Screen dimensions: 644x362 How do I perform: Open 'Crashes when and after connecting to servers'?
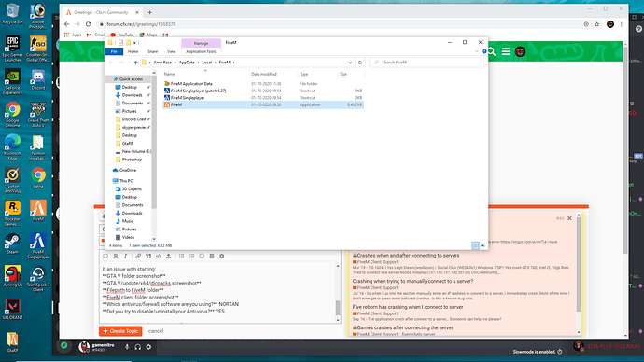point(408,256)
